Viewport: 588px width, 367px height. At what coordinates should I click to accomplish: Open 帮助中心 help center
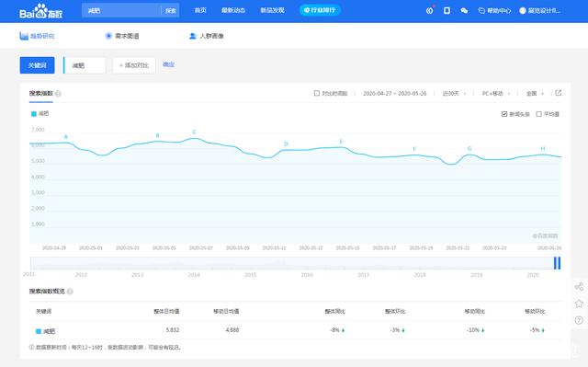tap(494, 10)
